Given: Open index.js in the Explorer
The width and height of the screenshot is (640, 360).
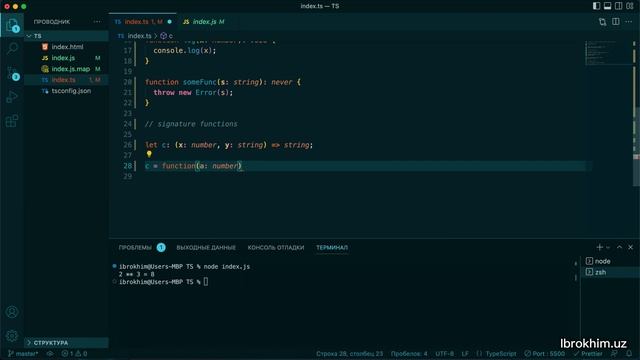Looking at the screenshot, I should coord(67,58).
